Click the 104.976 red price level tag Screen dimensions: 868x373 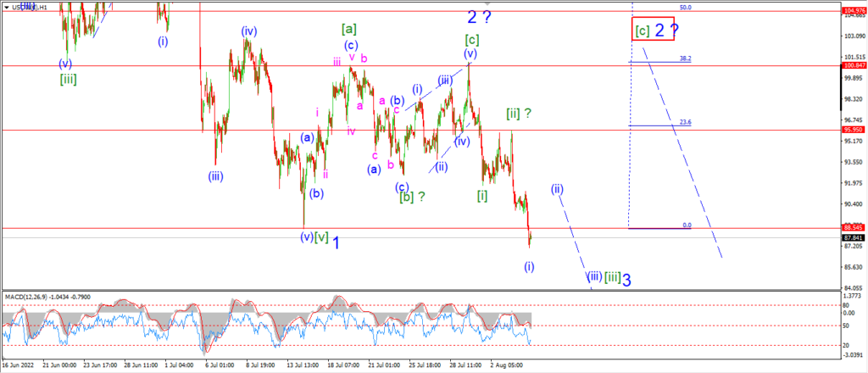pos(854,10)
